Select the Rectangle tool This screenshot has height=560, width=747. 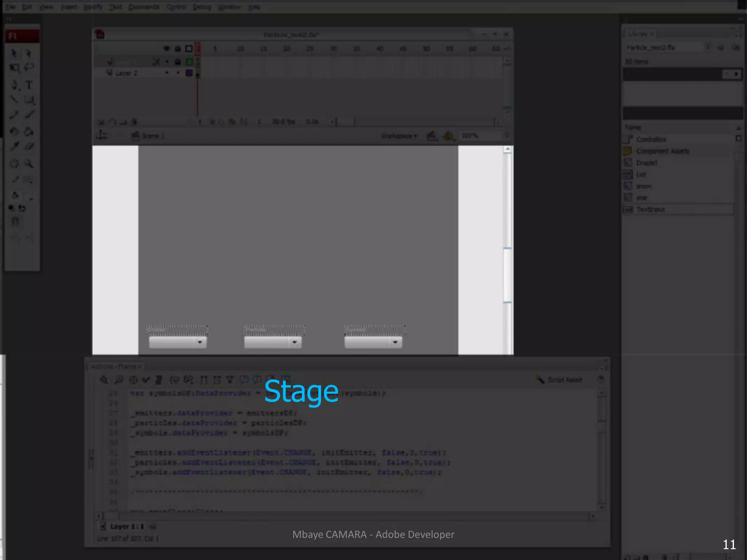(29, 100)
